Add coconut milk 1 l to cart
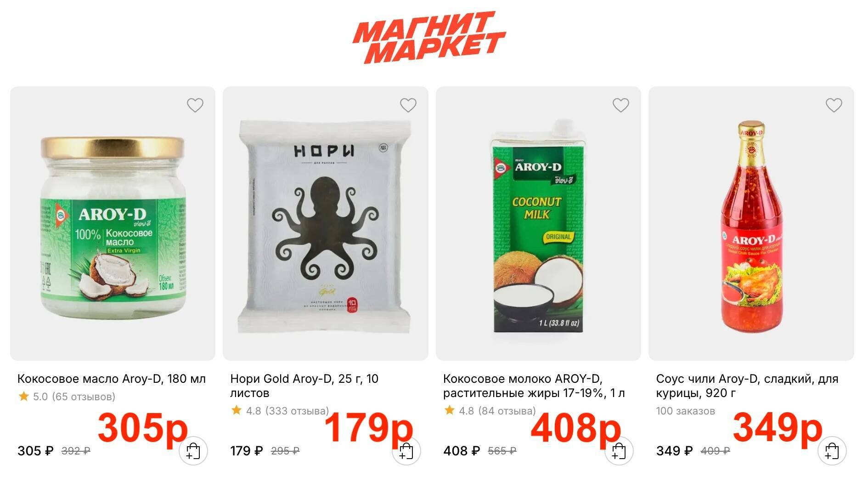 click(619, 451)
